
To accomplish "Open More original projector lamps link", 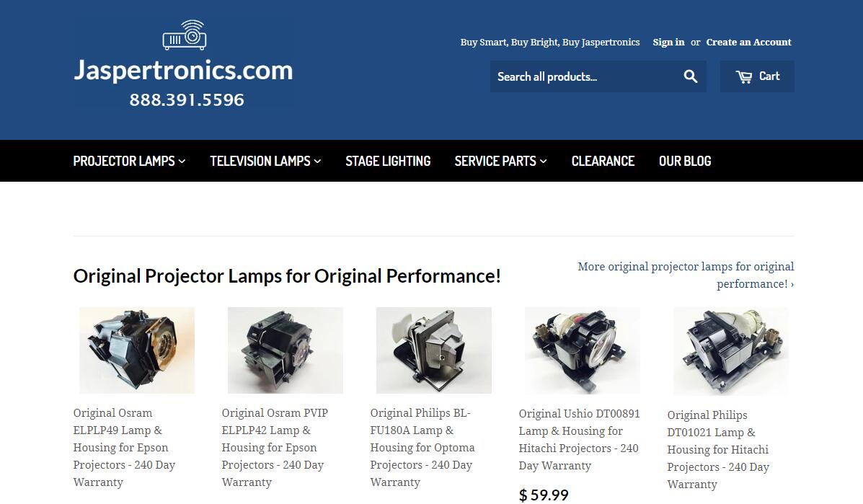I will click(x=686, y=275).
